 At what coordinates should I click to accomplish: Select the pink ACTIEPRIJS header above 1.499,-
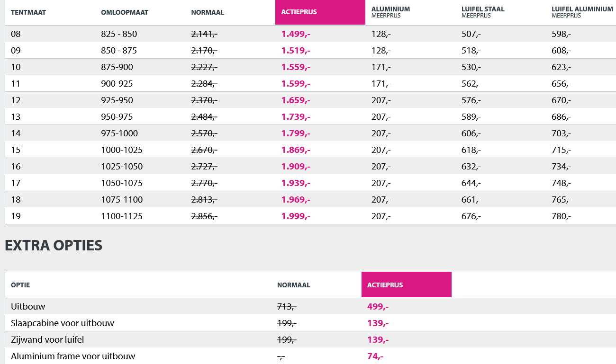[320, 12]
